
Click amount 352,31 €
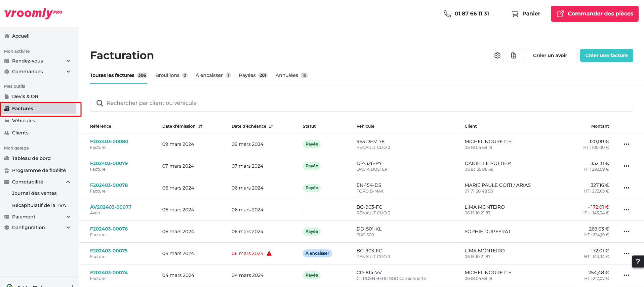[600, 163]
